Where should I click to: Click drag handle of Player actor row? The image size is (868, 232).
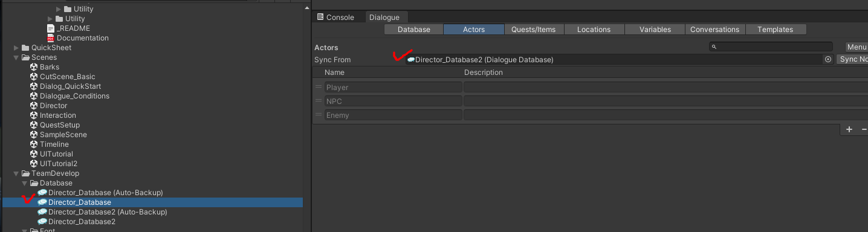point(318,87)
